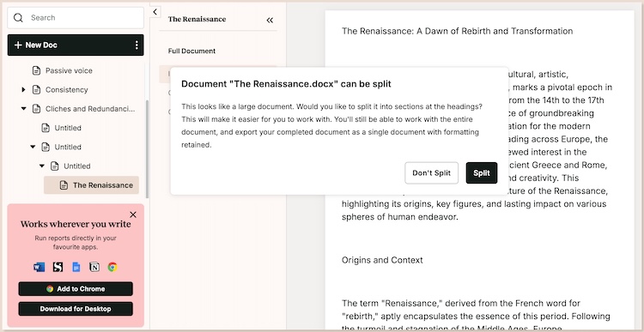Click the Notion app icon

tap(94, 267)
